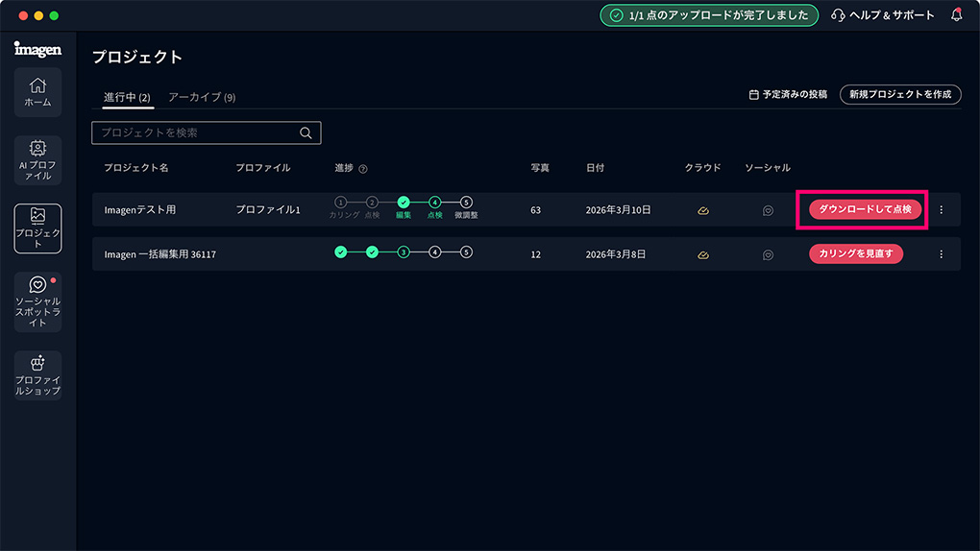Open more options for Imagenテスト用 project
The image size is (980, 551).
point(941,210)
